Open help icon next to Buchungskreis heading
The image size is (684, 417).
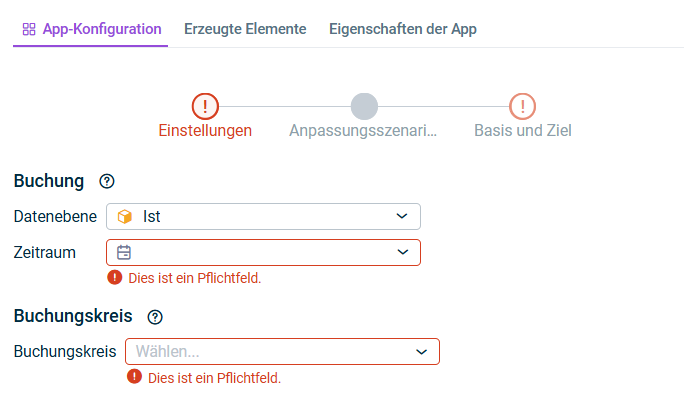pyautogui.click(x=155, y=317)
